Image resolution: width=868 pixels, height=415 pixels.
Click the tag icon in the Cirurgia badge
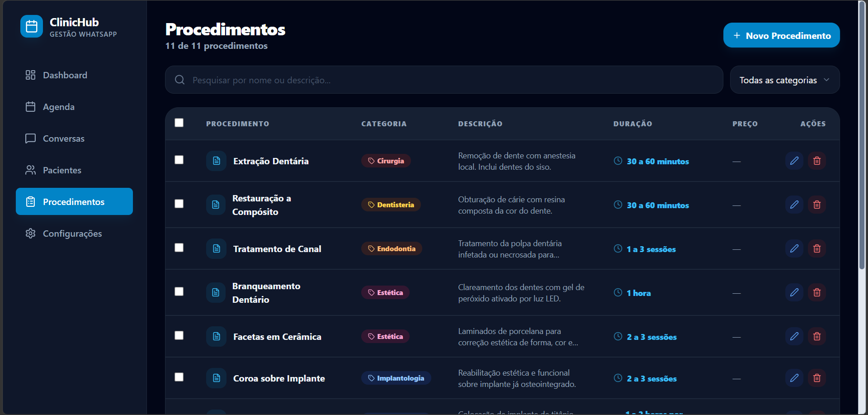point(371,161)
